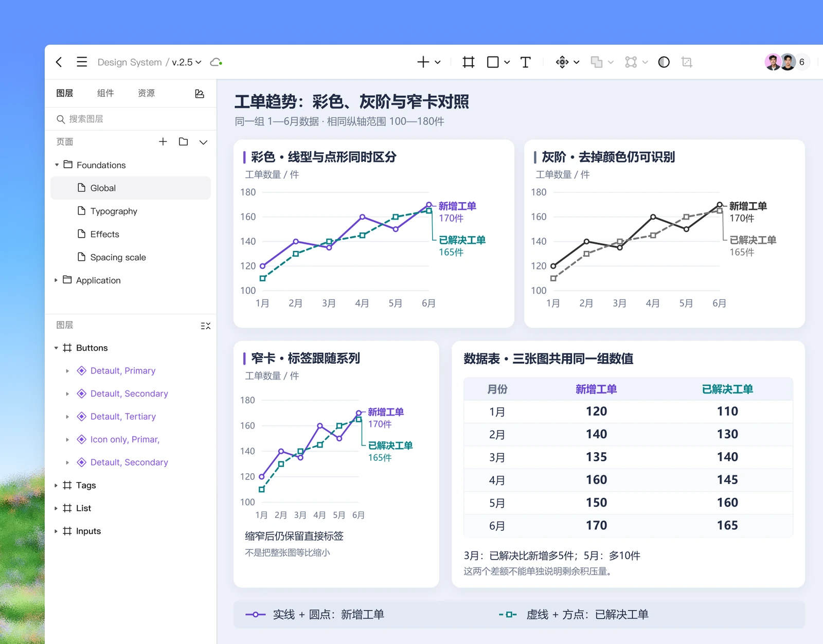Screen dimensions: 823x644
Task: Click the image edit icon beside 资源 tab
Action: pyautogui.click(x=200, y=94)
